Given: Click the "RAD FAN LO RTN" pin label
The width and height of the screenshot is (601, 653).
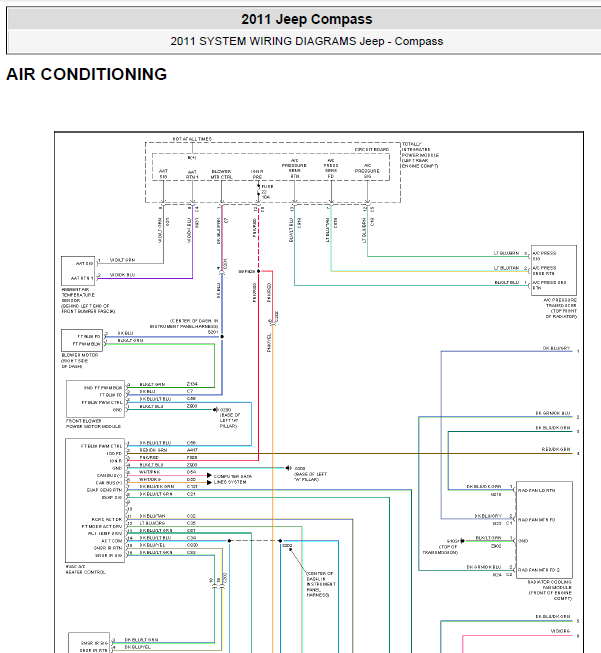Looking at the screenshot, I should [x=536, y=491].
